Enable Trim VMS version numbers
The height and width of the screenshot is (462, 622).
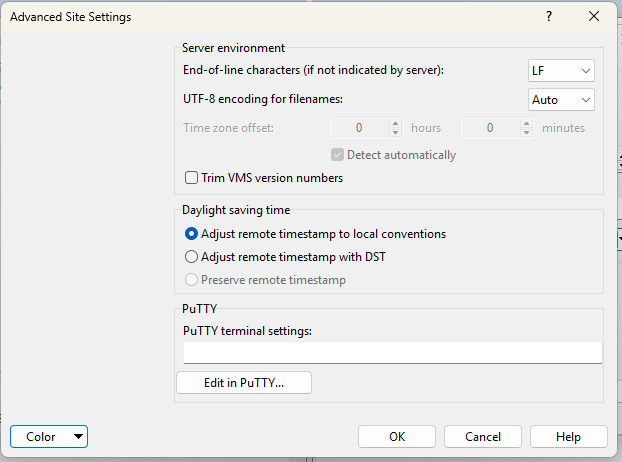coord(192,178)
